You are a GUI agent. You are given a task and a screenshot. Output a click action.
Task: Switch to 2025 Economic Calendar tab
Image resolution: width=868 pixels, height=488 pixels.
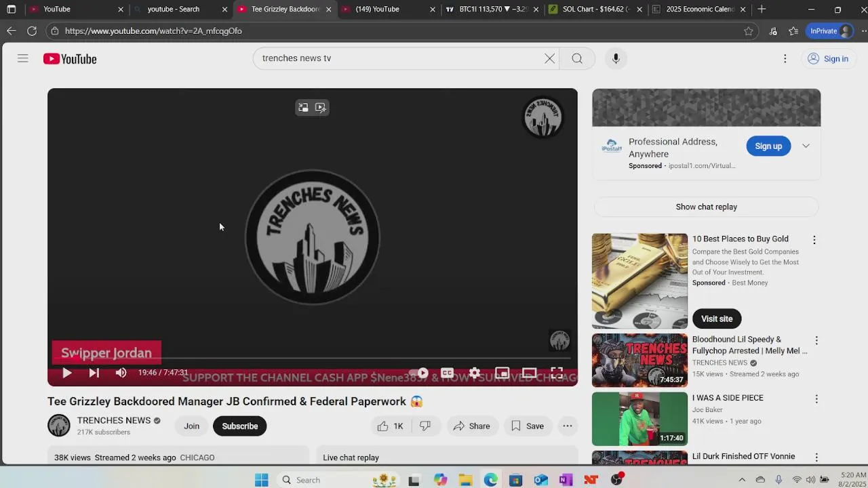700,9
